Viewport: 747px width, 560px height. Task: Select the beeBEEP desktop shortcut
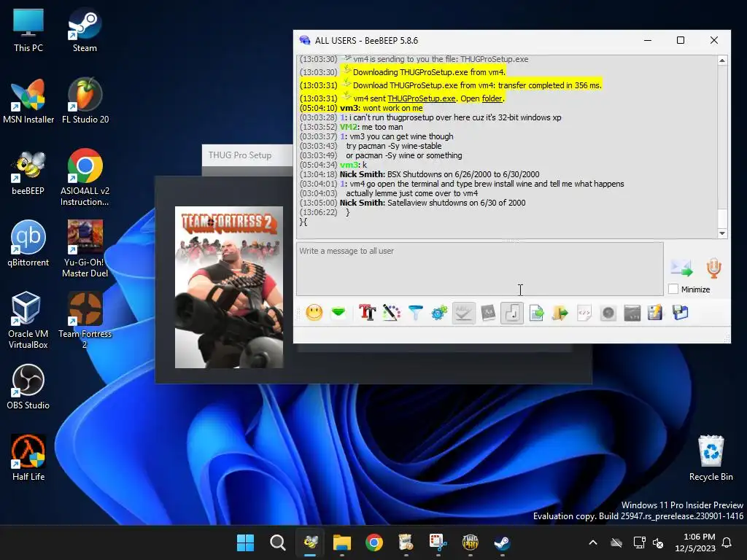tap(28, 173)
